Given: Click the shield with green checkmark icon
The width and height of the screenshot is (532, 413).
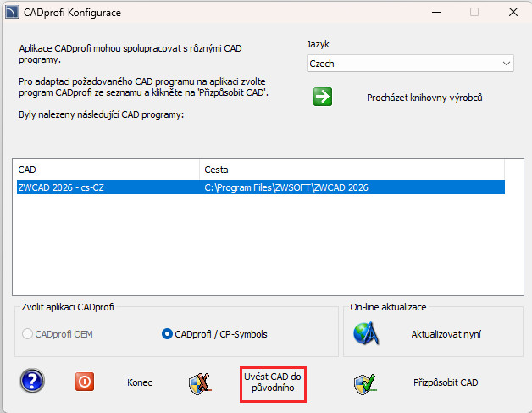Looking at the screenshot, I should (x=365, y=384).
